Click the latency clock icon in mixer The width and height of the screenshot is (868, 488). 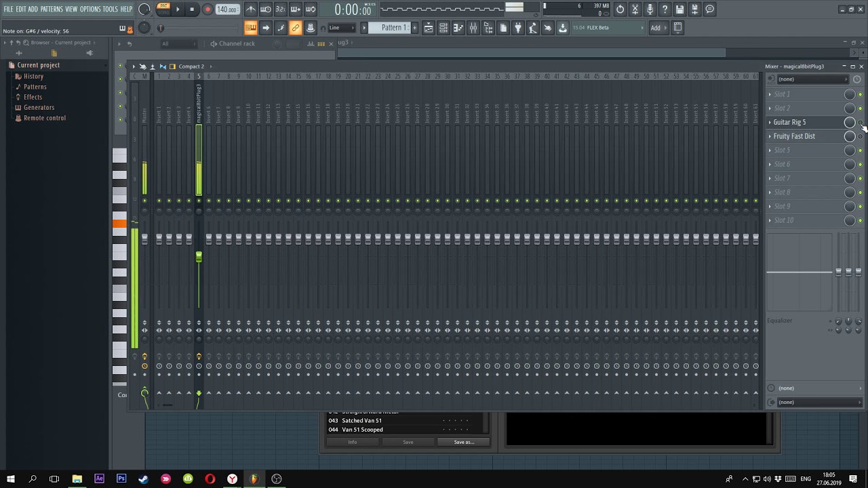(x=857, y=79)
